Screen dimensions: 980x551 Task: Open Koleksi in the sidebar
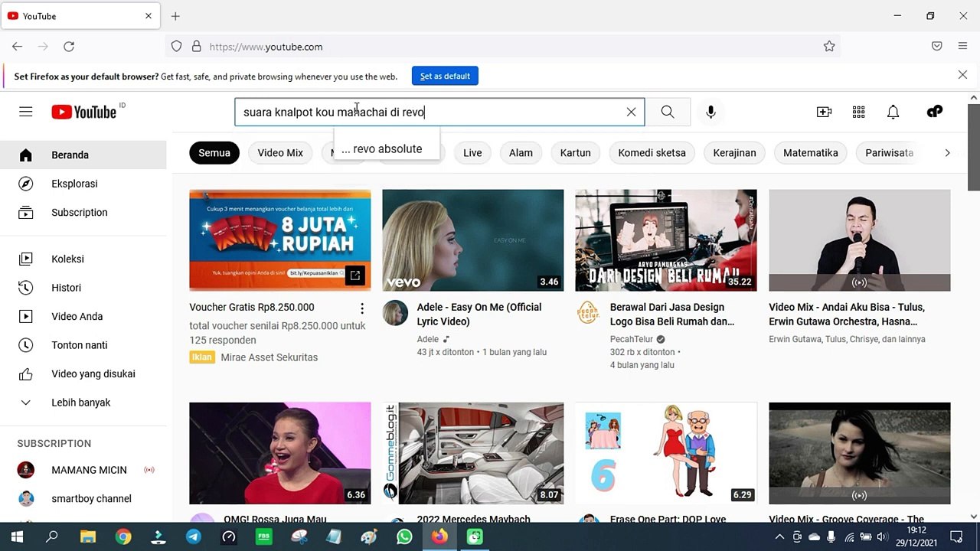pos(83,259)
